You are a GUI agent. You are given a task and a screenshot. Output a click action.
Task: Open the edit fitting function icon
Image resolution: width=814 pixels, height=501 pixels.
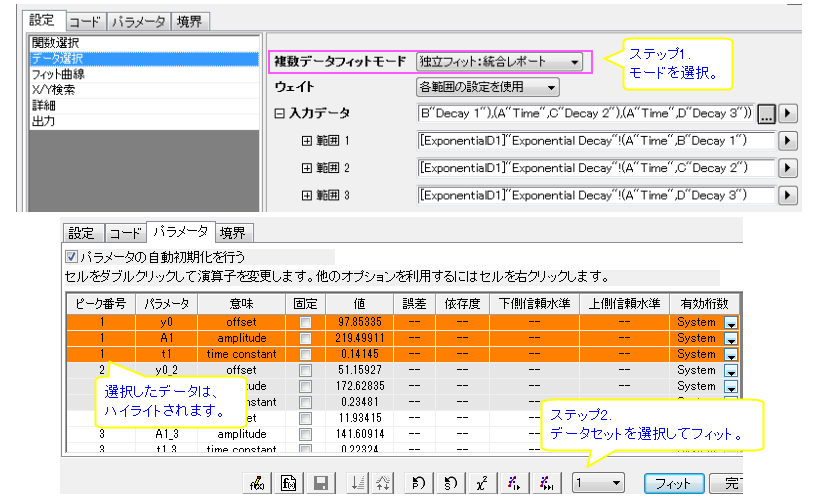point(257,483)
